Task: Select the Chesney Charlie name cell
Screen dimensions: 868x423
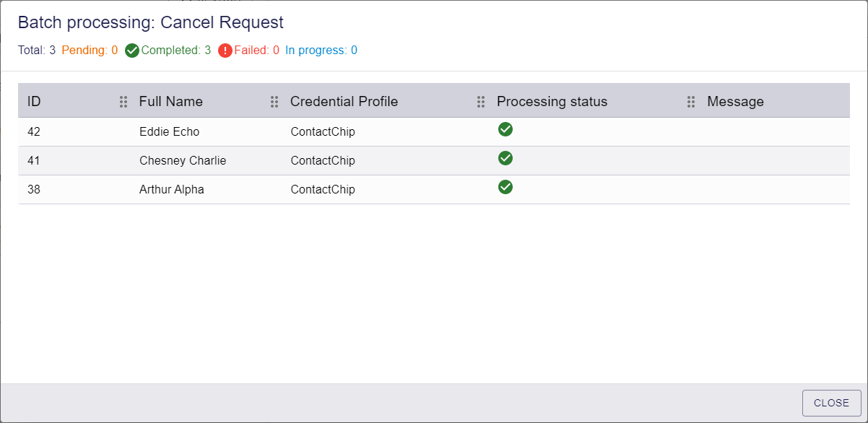Action: 183,161
